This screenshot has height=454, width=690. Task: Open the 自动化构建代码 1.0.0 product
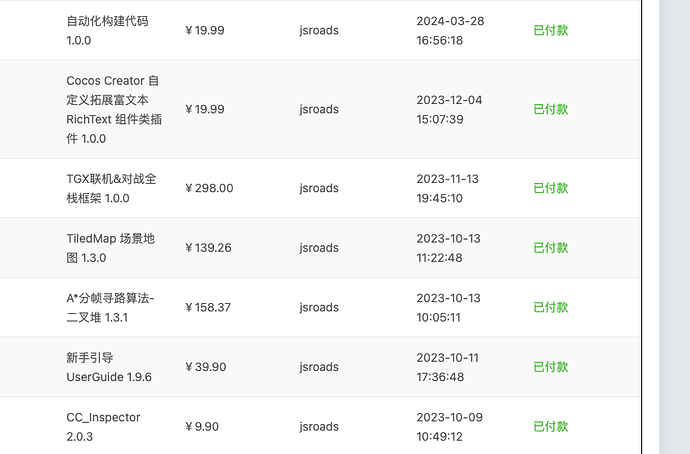[108, 30]
